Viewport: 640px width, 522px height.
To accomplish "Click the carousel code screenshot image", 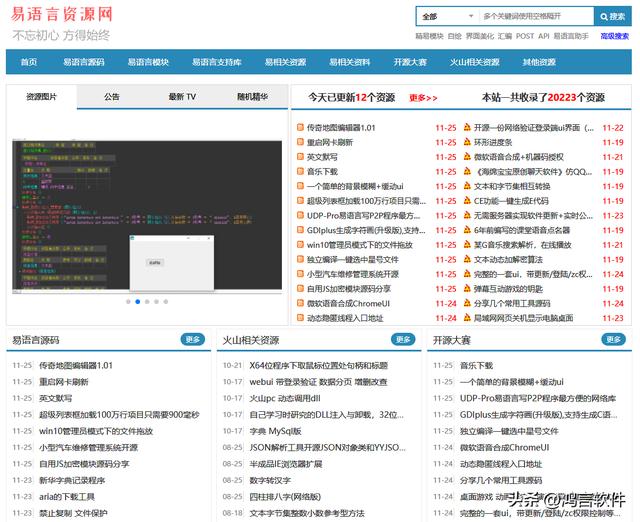I will click(x=147, y=216).
